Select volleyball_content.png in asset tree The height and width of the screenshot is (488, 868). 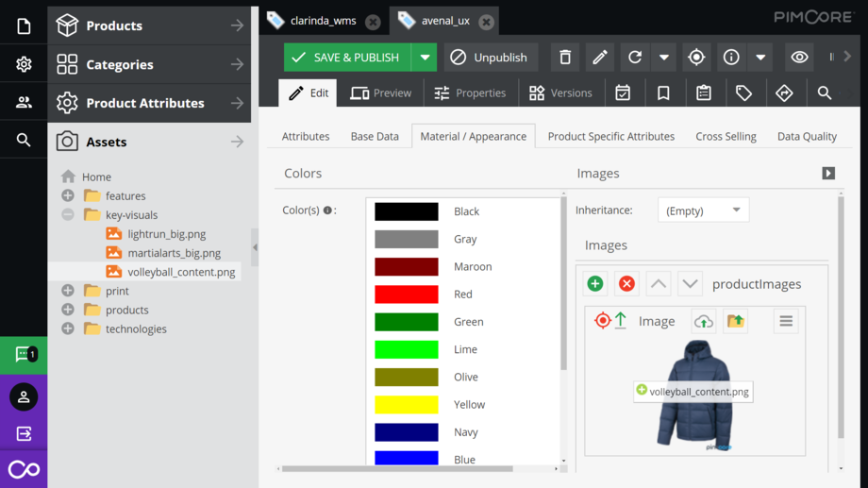pos(181,272)
